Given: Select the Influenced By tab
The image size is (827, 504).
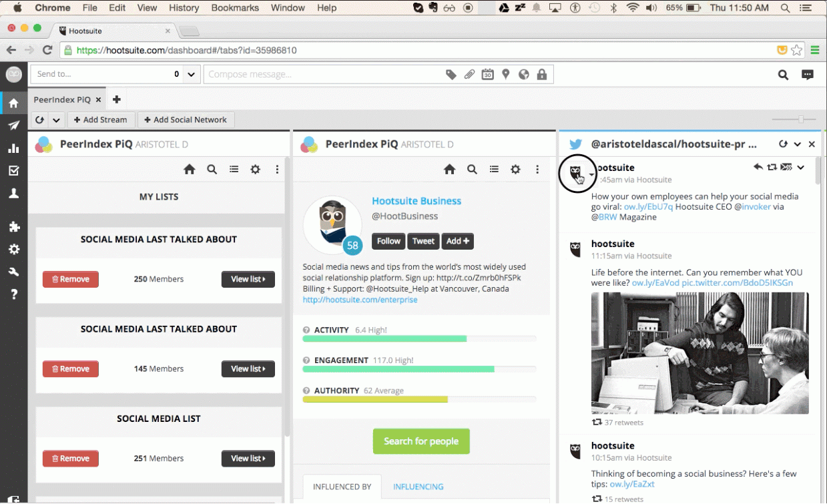Looking at the screenshot, I should click(x=342, y=487).
